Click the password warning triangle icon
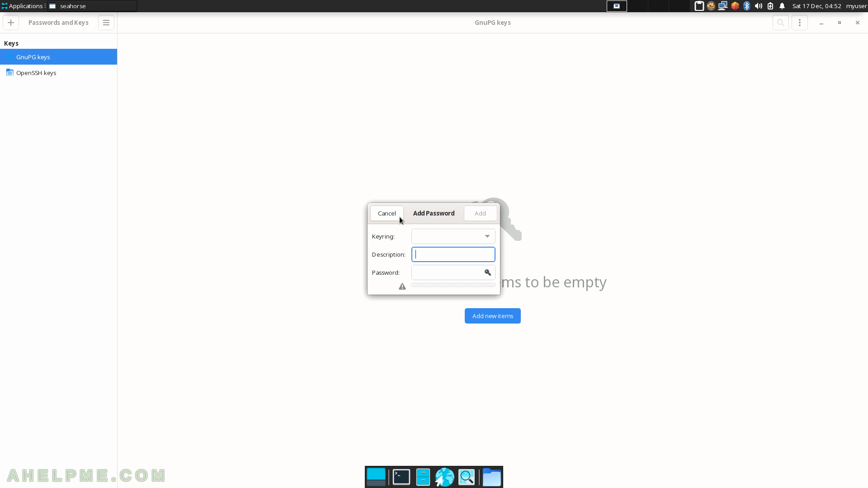This screenshot has width=868, height=488. click(402, 286)
